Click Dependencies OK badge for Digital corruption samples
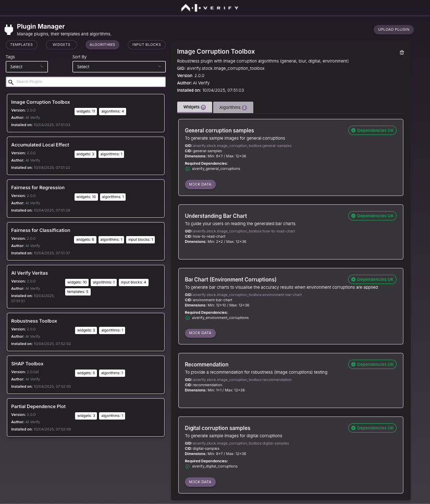This screenshot has height=504, width=430. (372, 428)
